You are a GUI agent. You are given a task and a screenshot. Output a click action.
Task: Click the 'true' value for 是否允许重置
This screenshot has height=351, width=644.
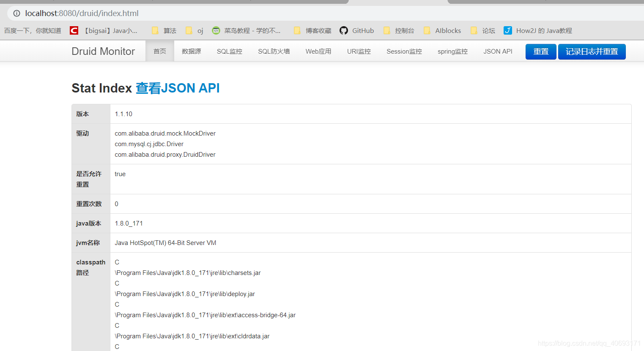tap(120, 174)
